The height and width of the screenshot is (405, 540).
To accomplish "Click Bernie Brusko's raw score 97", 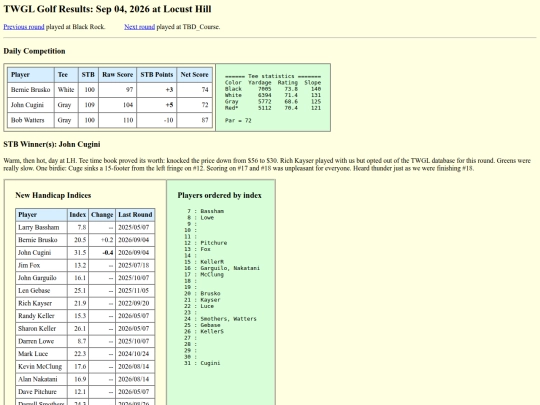I will [x=129, y=90].
